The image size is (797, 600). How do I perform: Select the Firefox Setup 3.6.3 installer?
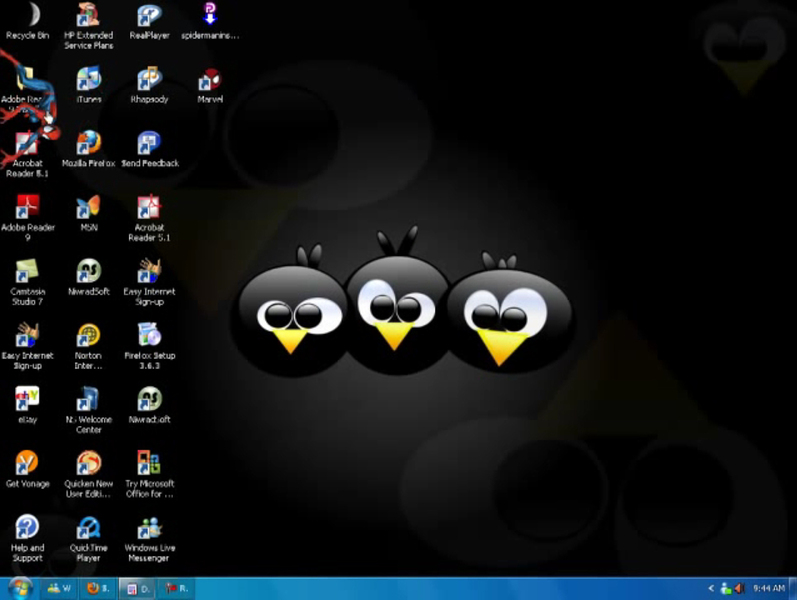[149, 336]
